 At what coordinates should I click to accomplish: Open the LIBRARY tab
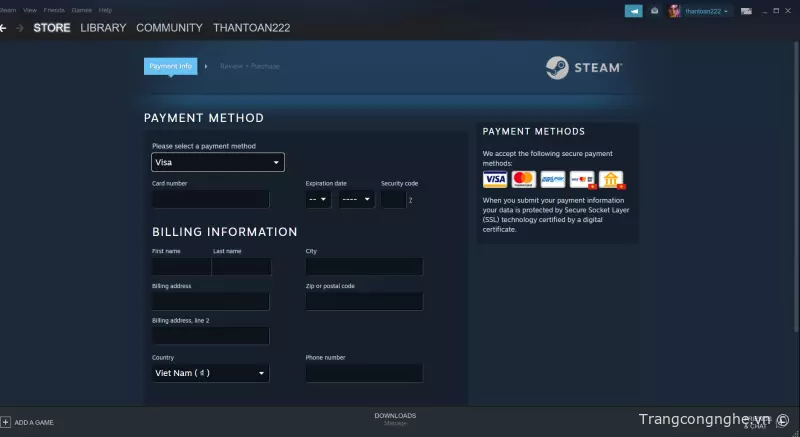pos(103,28)
